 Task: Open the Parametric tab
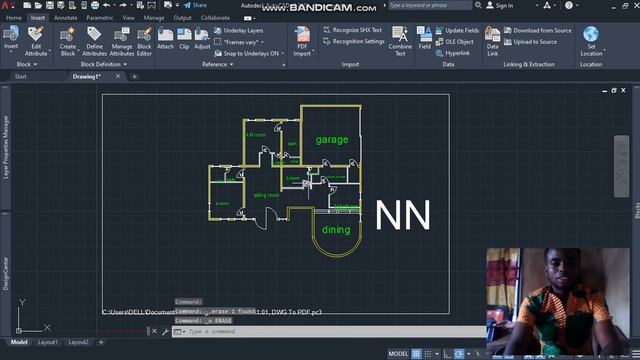point(100,18)
